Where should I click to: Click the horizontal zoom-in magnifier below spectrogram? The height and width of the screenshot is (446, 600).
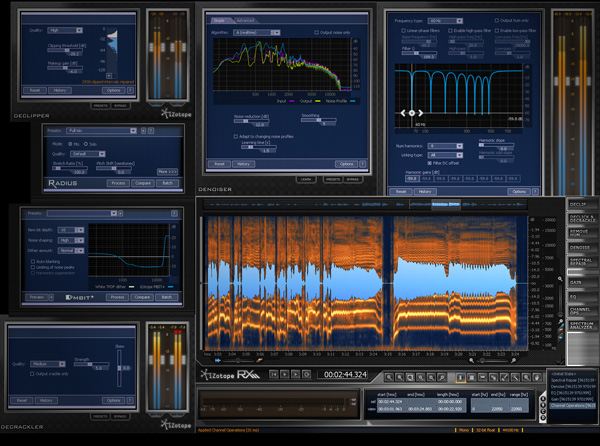[513, 360]
